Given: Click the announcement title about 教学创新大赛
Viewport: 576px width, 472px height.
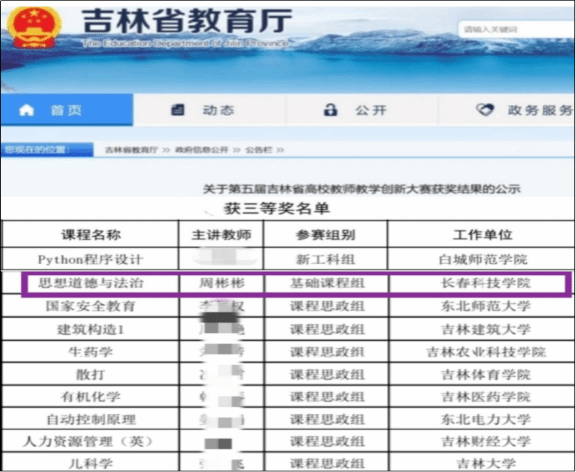Looking at the screenshot, I should click(x=362, y=189).
